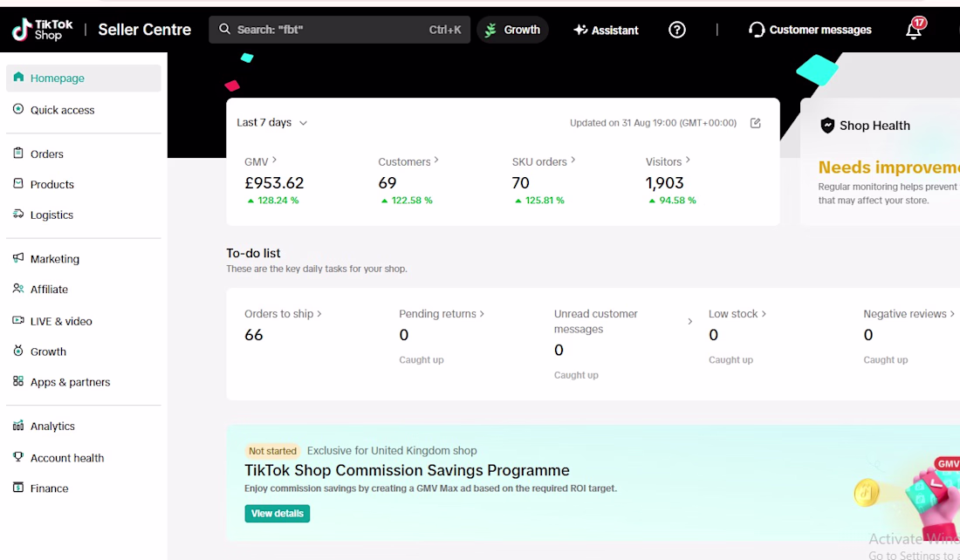
Task: Click the Orders to ship label
Action: 278,314
